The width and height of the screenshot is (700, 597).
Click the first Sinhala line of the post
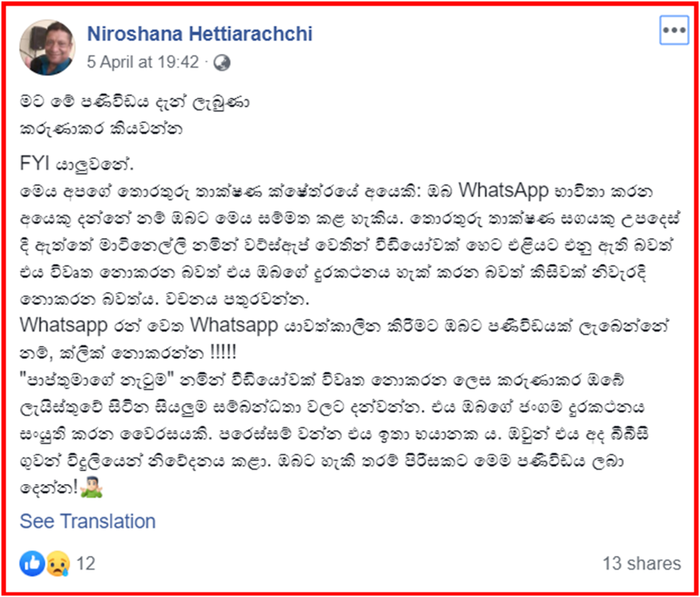[134, 102]
